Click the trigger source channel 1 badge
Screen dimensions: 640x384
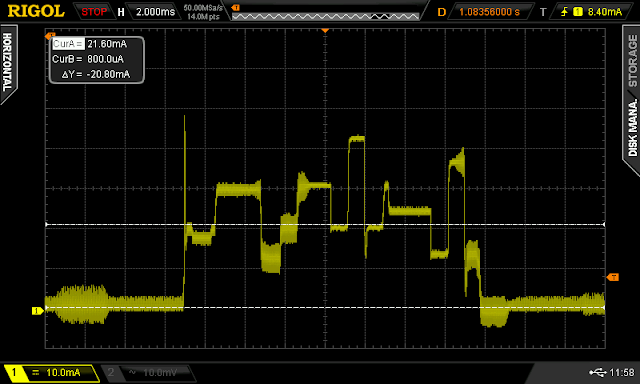point(578,12)
